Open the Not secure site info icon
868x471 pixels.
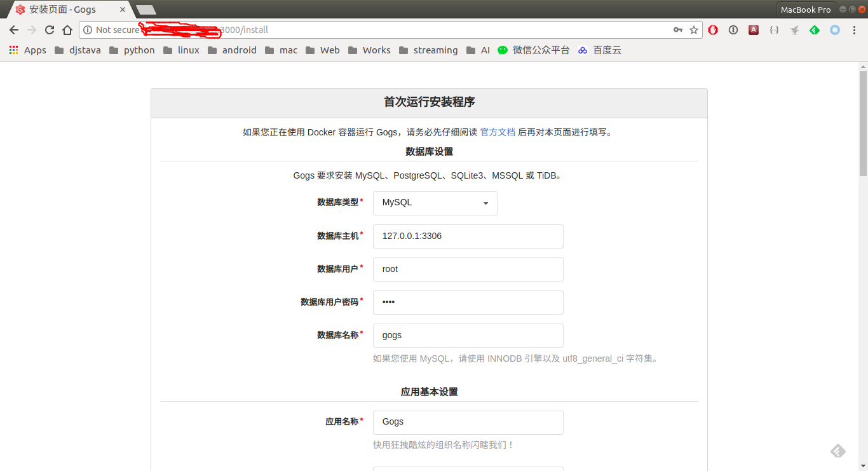point(88,30)
